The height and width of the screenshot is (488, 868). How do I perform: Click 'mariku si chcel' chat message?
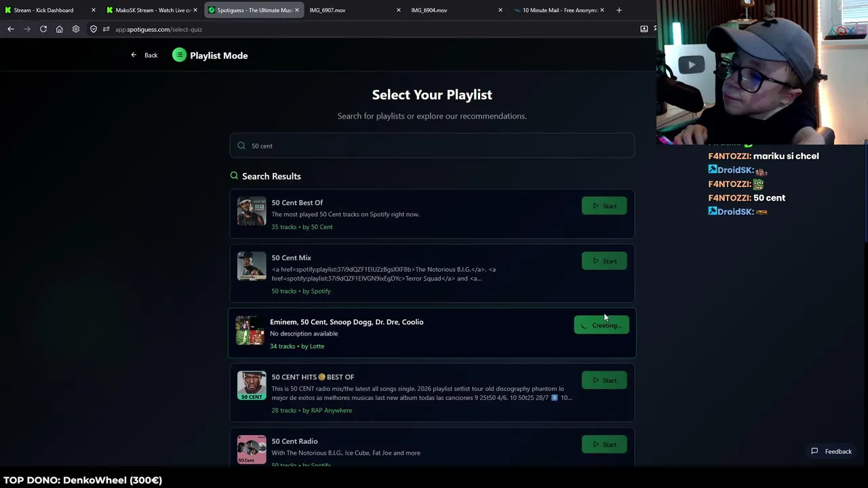point(786,156)
